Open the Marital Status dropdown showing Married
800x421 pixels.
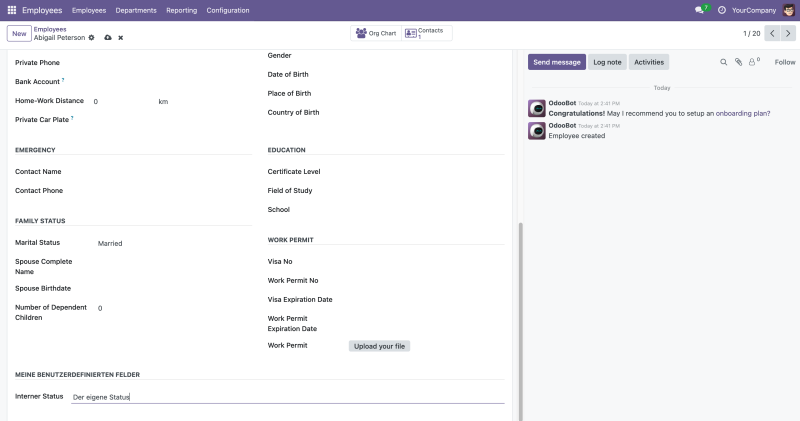173,243
